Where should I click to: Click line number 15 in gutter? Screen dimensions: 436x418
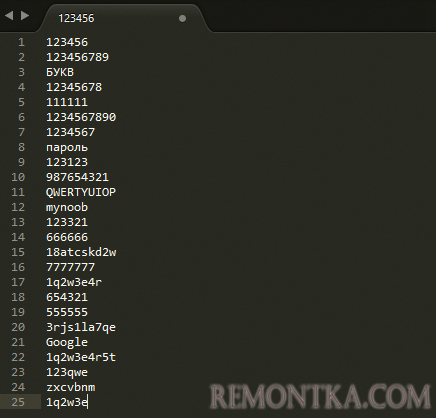pyautogui.click(x=18, y=252)
